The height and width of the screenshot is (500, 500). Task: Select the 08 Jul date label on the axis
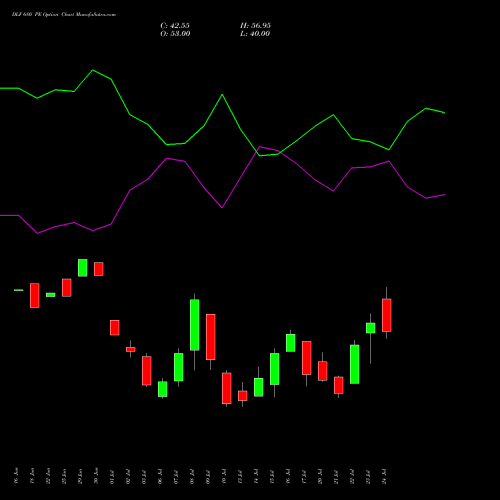pyautogui.click(x=192, y=477)
